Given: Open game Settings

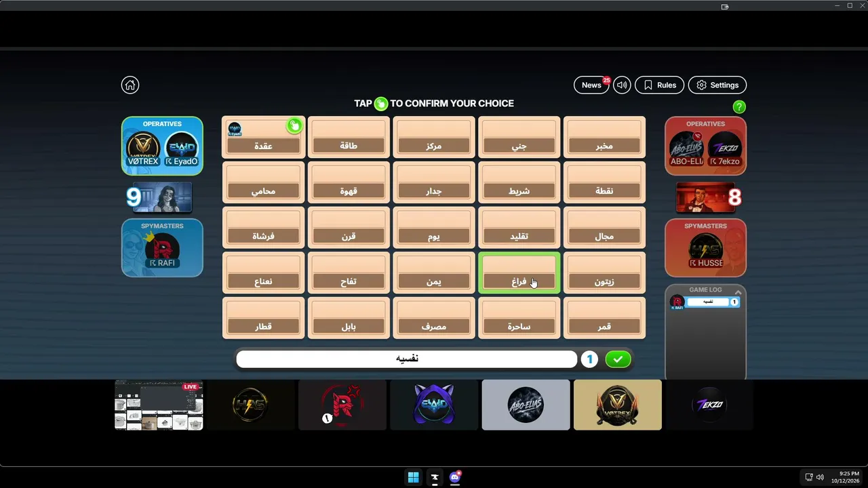Looking at the screenshot, I should (x=717, y=85).
